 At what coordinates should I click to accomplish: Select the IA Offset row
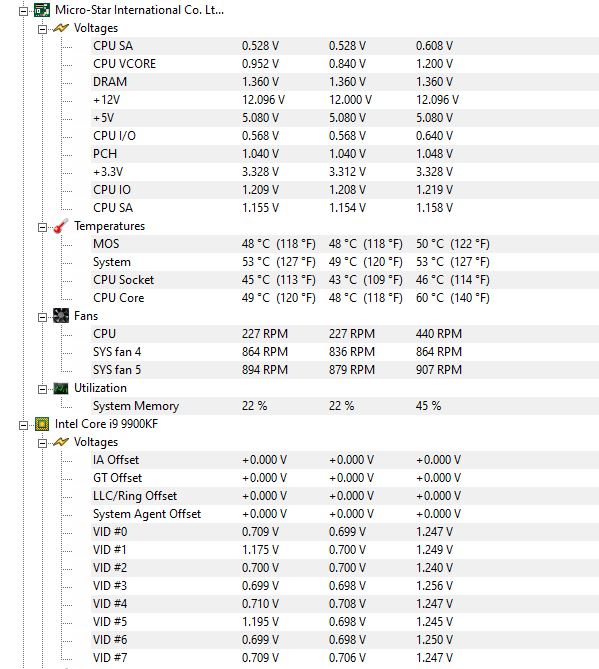tap(345, 460)
